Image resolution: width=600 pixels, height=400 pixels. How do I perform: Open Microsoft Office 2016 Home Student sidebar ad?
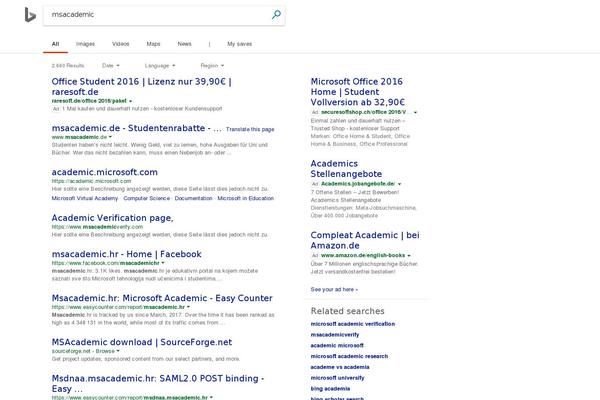point(357,92)
